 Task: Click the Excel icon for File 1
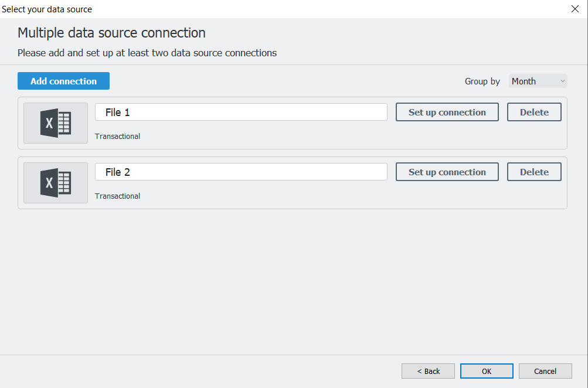coord(56,123)
